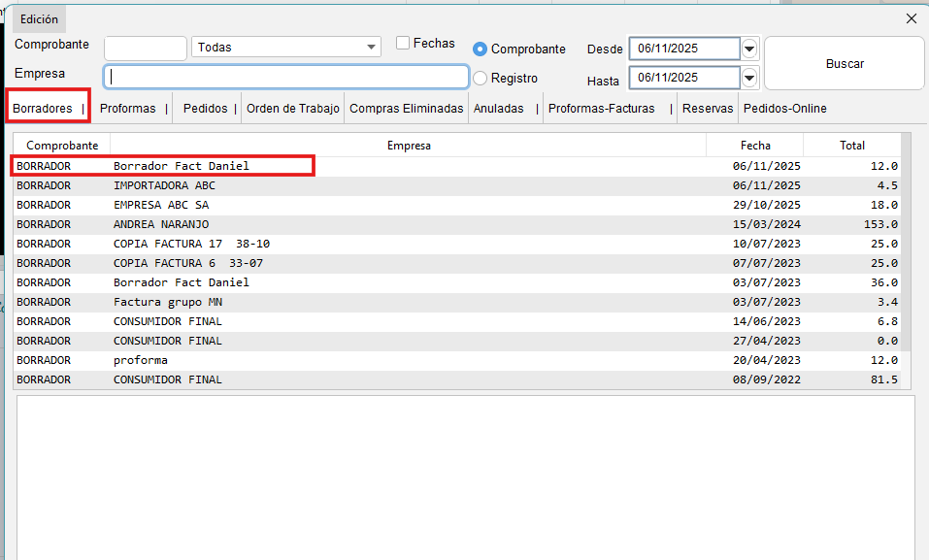Open the Hasta date picker dropdown
The width and height of the screenshot is (929, 560).
click(x=749, y=78)
